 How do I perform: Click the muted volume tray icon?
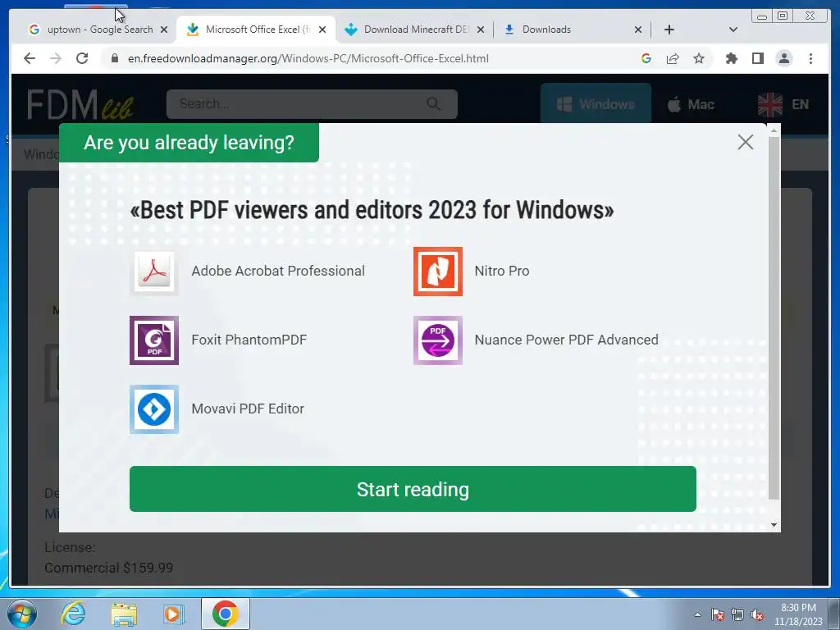coord(757,614)
